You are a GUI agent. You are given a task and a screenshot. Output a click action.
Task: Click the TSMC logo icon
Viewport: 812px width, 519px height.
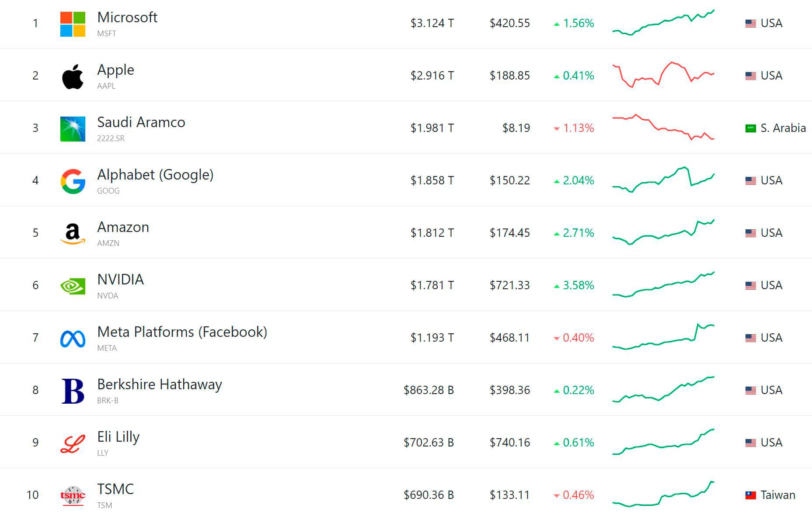pyautogui.click(x=73, y=496)
